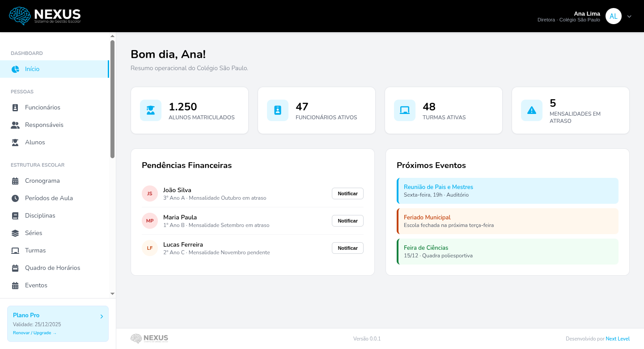The image size is (644, 349).
Task: Click the LF avatar of Lucas Ferreira
Action: 150,248
